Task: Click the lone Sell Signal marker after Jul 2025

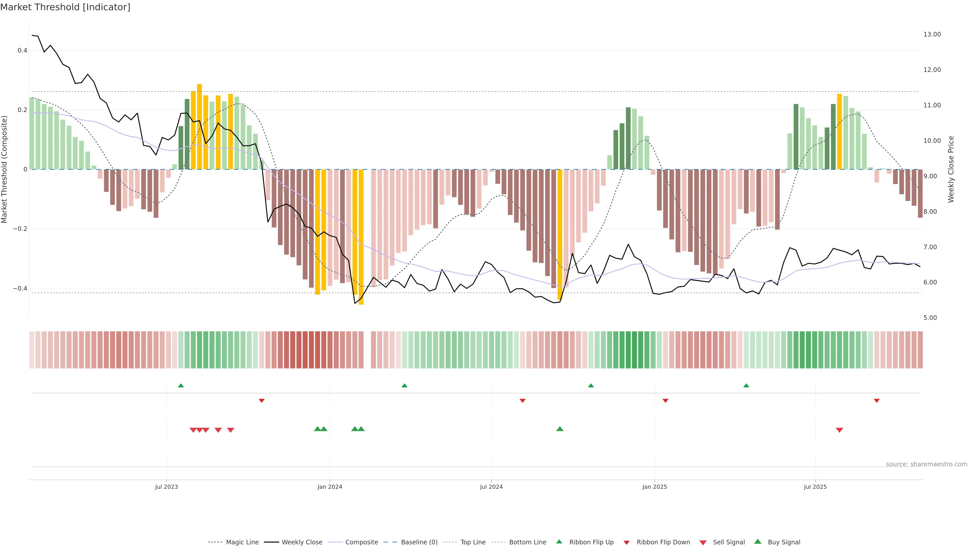Action: 839,430
